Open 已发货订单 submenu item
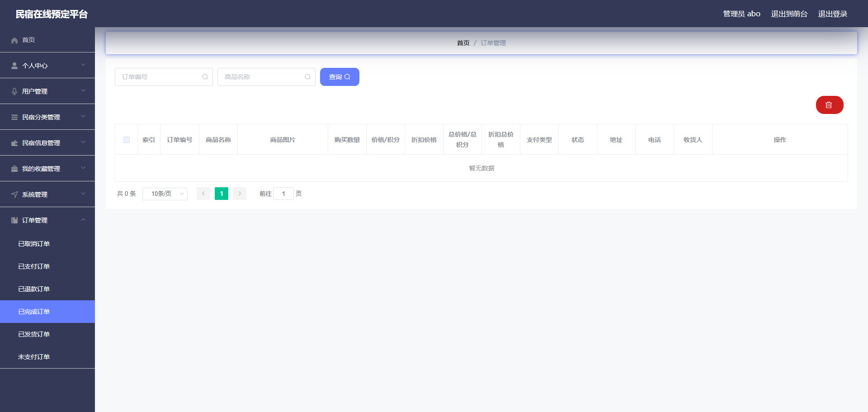 click(47, 334)
